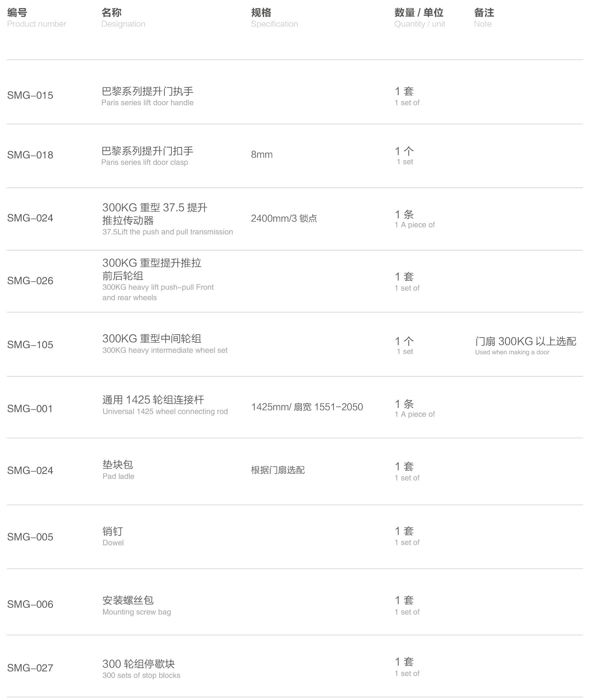Click the 名称 Designation column header
Viewport: 589px width, 700px height.
point(123,18)
